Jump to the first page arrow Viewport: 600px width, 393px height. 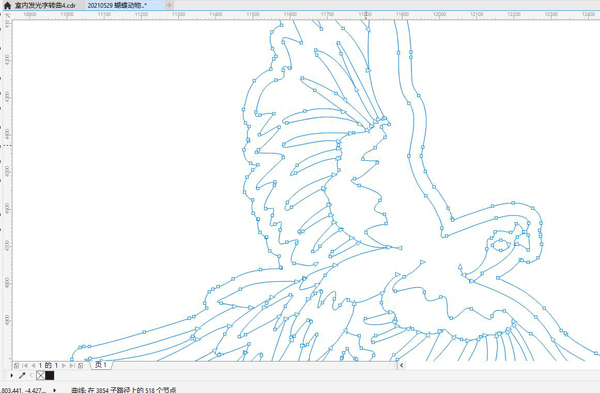24,366
